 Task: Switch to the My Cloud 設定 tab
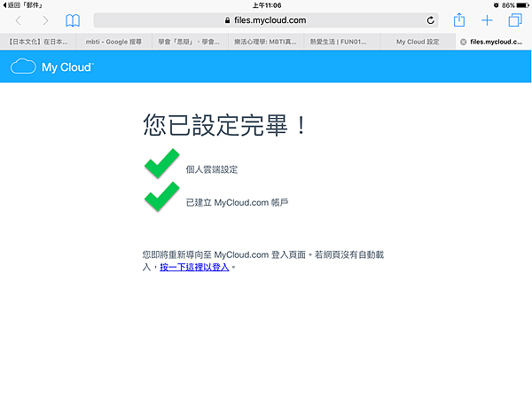coord(418,42)
